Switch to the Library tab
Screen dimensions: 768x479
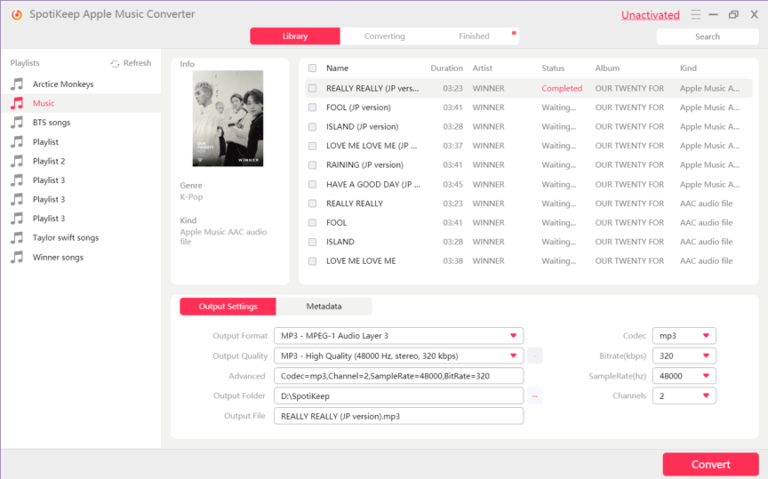tap(295, 36)
